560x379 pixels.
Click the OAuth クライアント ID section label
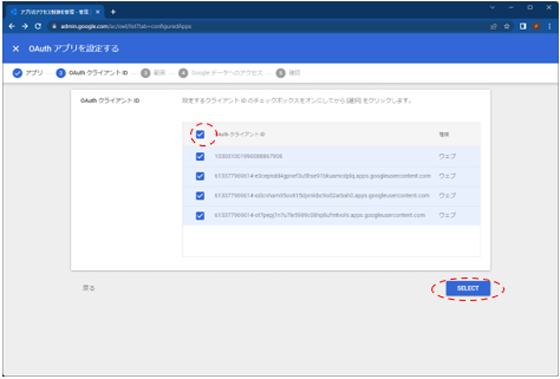pyautogui.click(x=110, y=101)
